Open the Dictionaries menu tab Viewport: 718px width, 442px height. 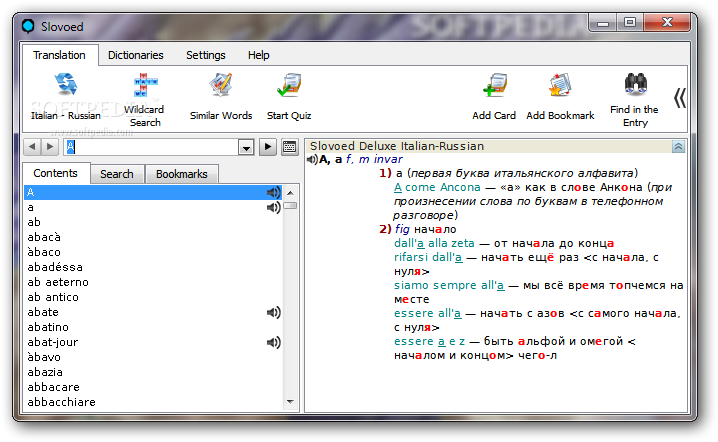[136, 55]
